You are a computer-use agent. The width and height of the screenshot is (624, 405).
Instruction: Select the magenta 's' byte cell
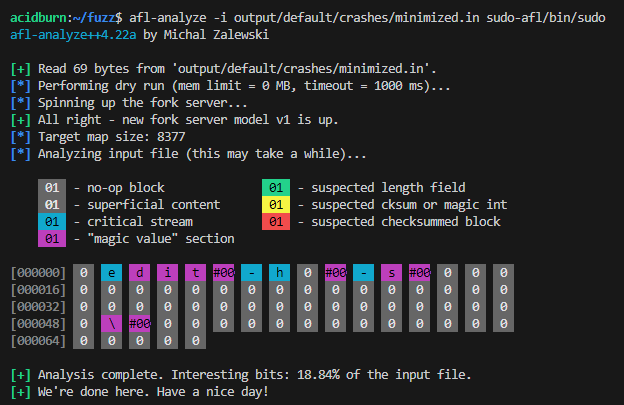coord(393,272)
